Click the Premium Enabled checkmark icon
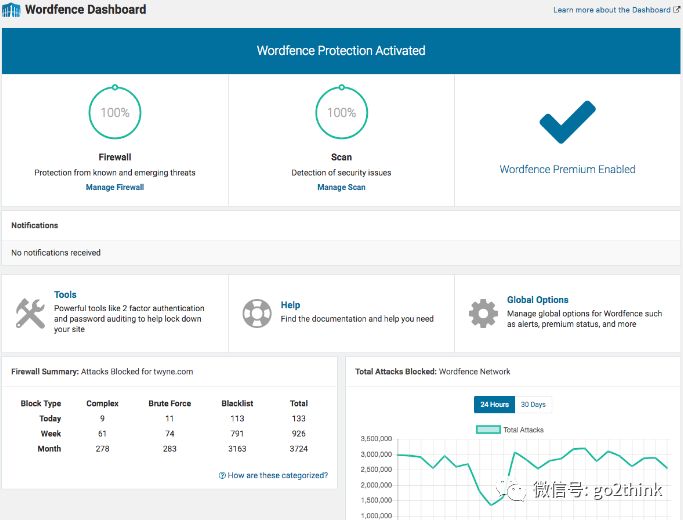The width and height of the screenshot is (683, 521). click(x=568, y=122)
